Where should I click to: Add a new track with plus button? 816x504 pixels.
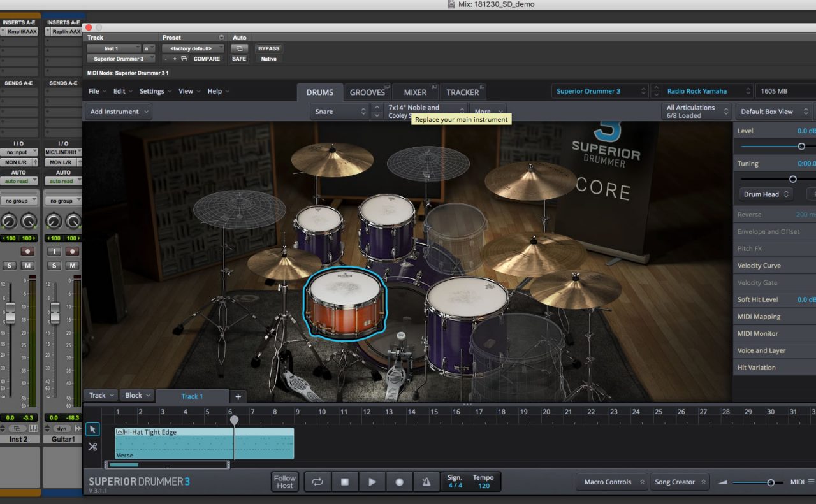[x=238, y=396]
